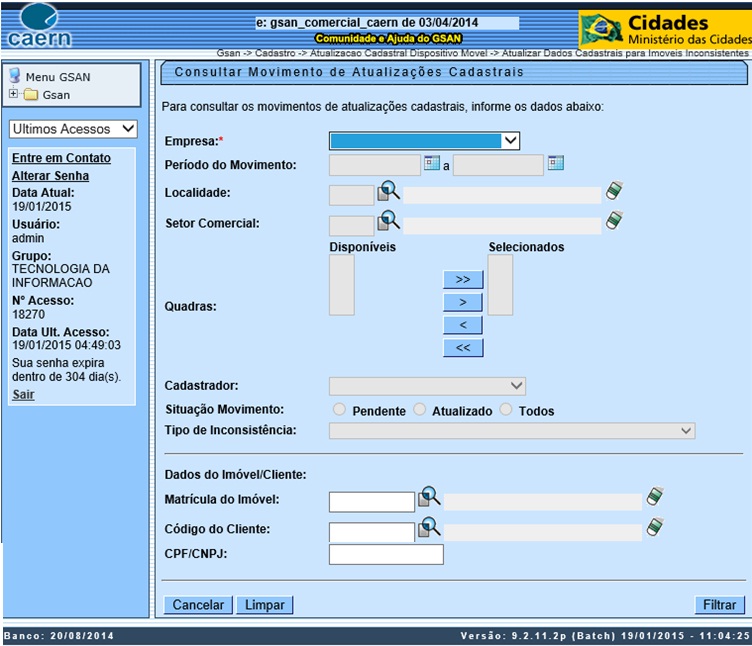Clear the Localidade field with eraser icon
This screenshot has height=646, width=752.
tap(614, 191)
